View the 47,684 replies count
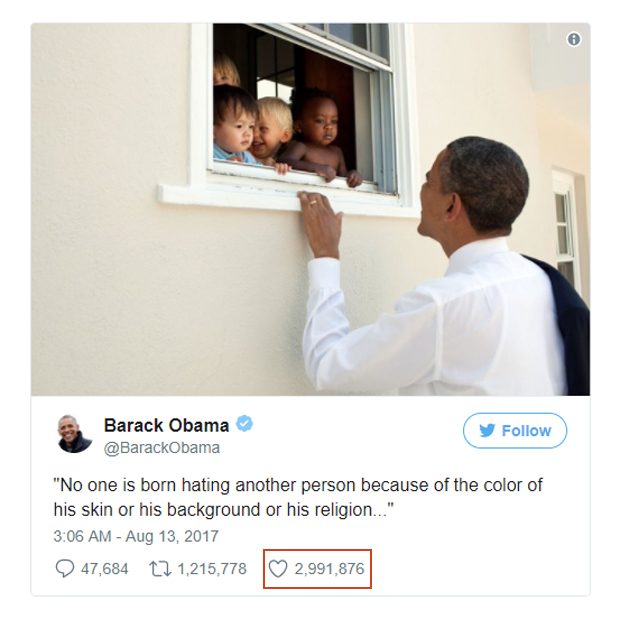 (x=105, y=569)
